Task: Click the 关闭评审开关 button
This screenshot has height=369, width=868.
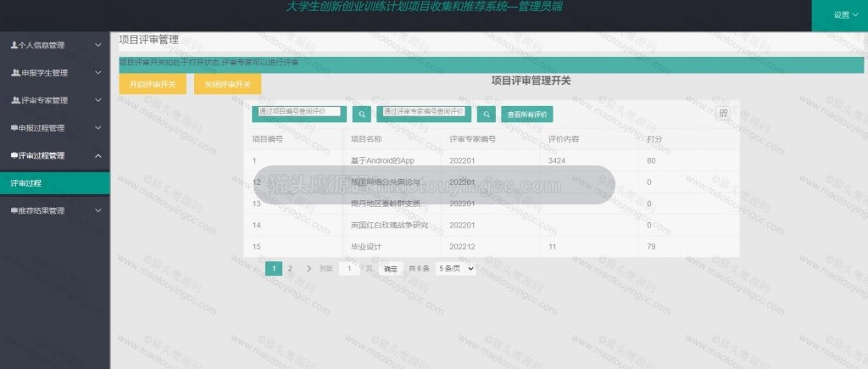Action: tap(227, 84)
